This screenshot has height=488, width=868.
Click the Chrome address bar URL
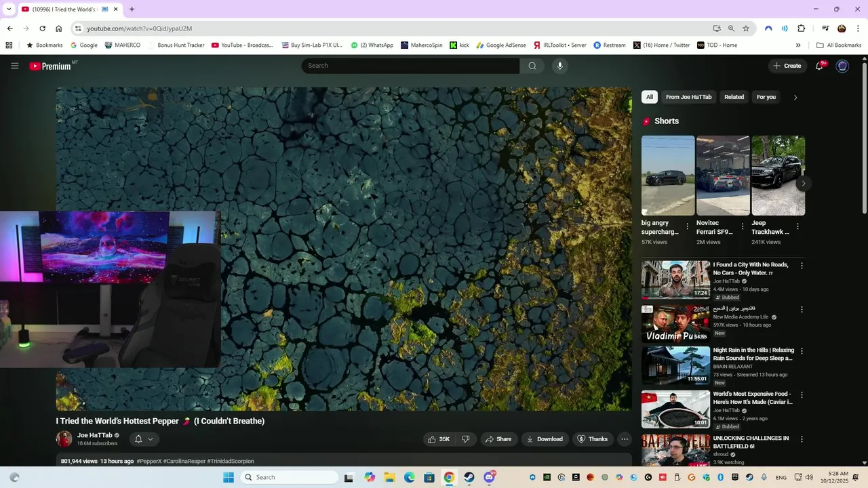pos(139,28)
